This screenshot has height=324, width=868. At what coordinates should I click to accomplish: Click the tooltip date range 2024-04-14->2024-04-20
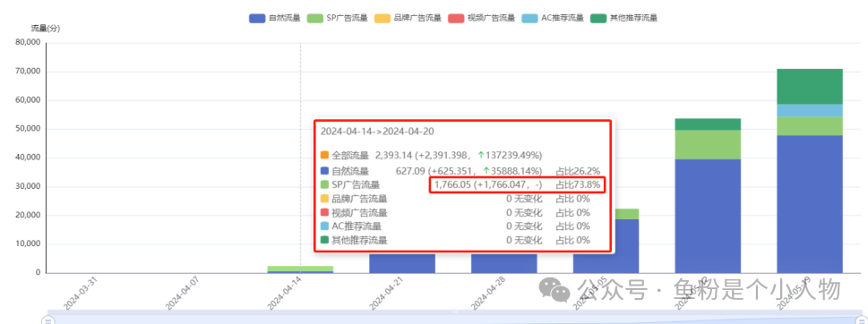coord(377,132)
